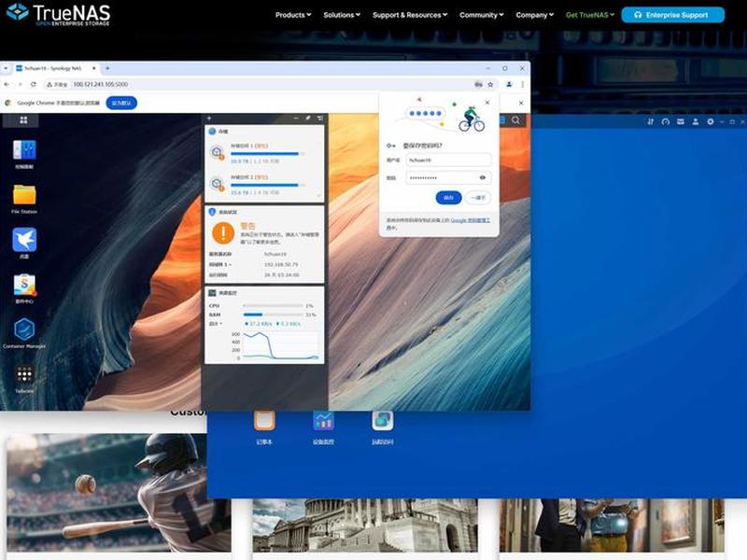The width and height of the screenshot is (747, 560).
Task: Expand the Solutions dropdown menu
Action: pos(342,15)
